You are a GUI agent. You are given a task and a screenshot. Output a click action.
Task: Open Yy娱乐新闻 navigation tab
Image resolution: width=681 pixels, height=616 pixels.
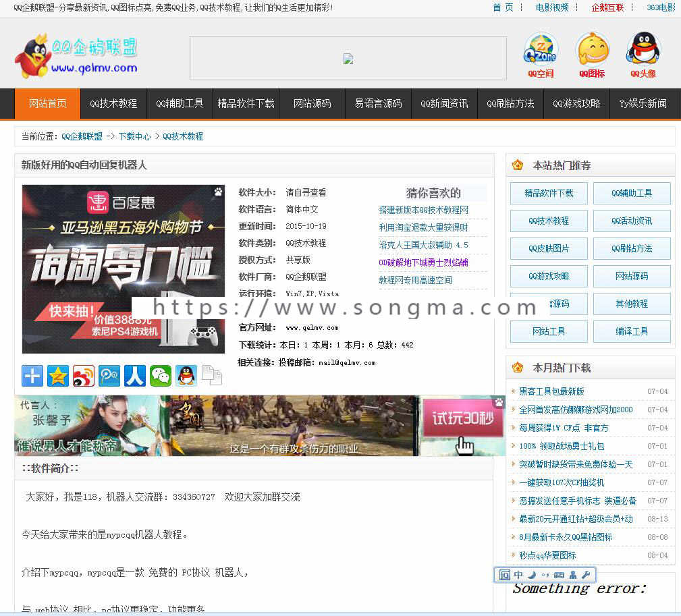[643, 103]
